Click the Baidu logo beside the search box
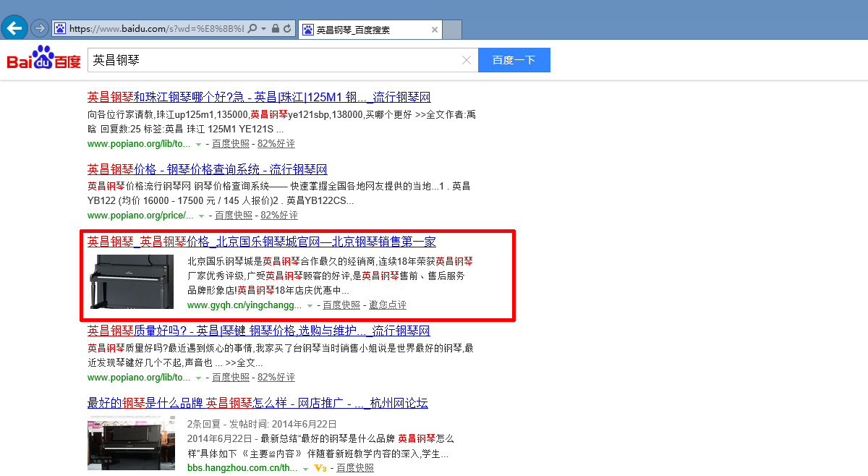 [x=43, y=59]
